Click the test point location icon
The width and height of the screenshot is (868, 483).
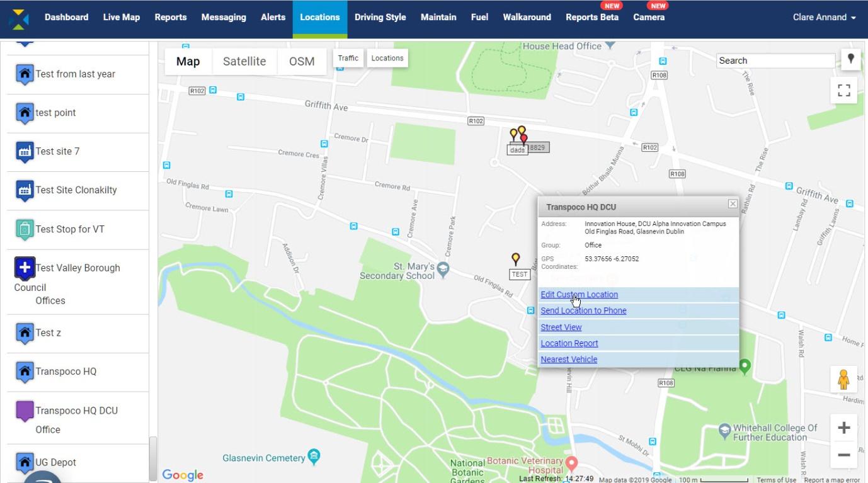tap(25, 113)
